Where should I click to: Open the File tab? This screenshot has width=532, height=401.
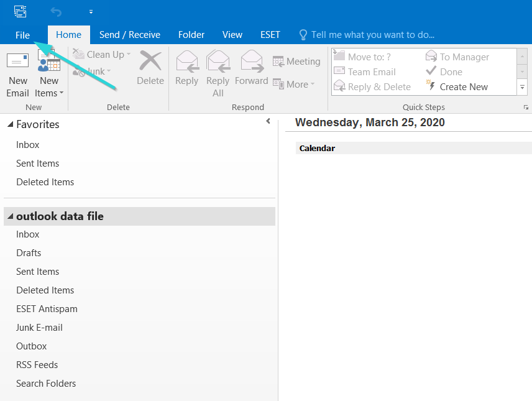click(23, 35)
